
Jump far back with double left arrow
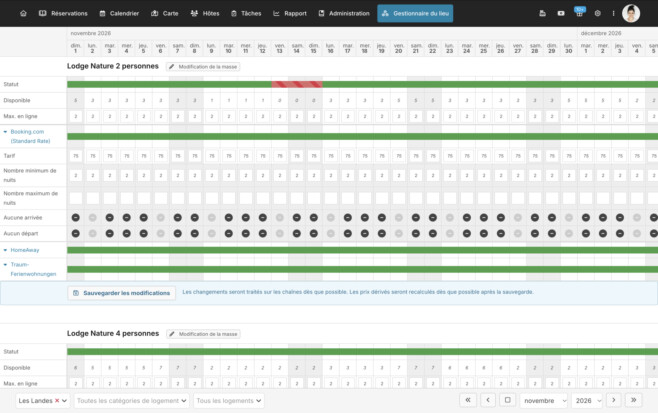(468, 400)
